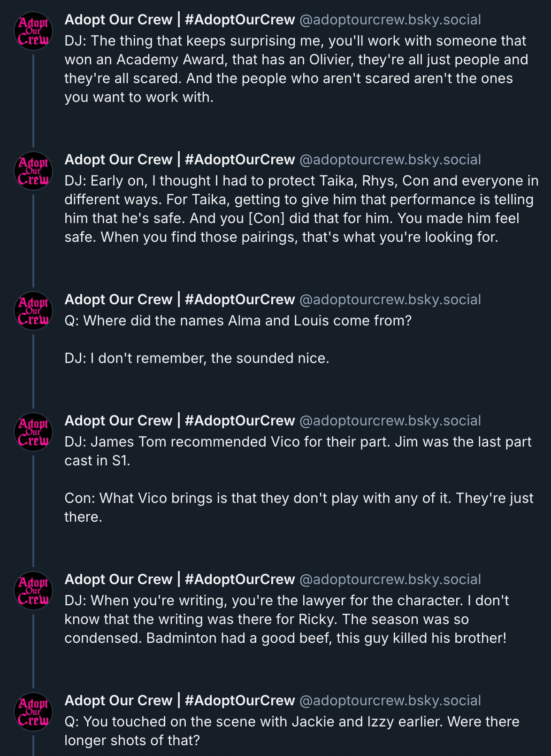This screenshot has height=756, width=551.
Task: Open the author name above the Academy Award post
Action: click(179, 20)
